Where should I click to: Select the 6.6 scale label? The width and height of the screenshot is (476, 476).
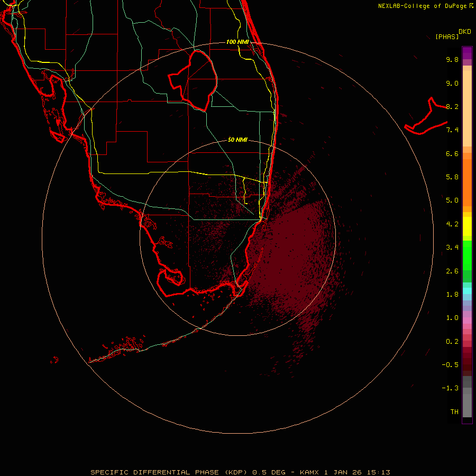452,153
